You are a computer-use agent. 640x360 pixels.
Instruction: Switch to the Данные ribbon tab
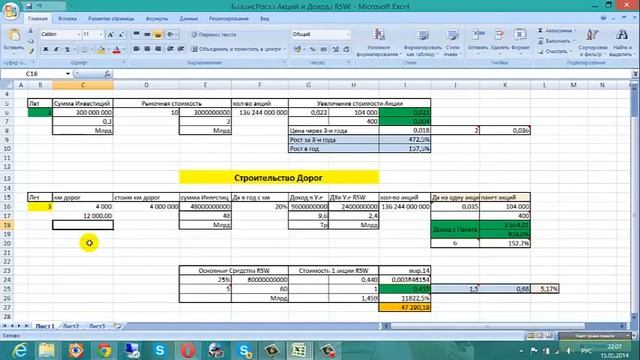pos(189,19)
